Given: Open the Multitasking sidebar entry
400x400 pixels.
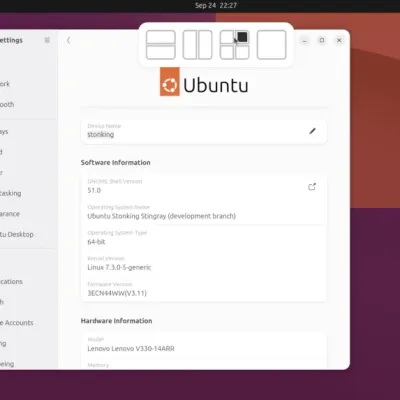Looking at the screenshot, I should [x=28, y=193].
